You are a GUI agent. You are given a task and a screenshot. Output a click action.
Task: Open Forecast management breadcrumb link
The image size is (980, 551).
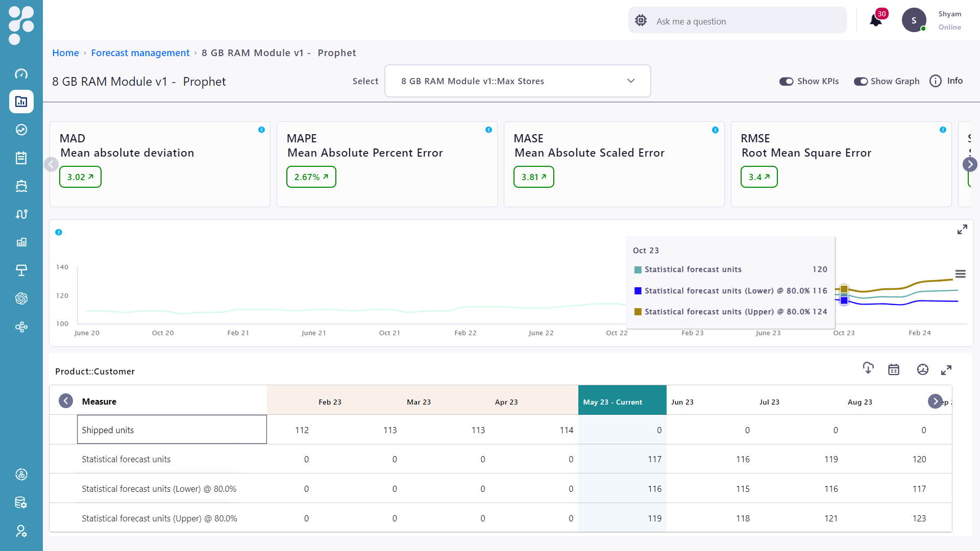tap(140, 53)
